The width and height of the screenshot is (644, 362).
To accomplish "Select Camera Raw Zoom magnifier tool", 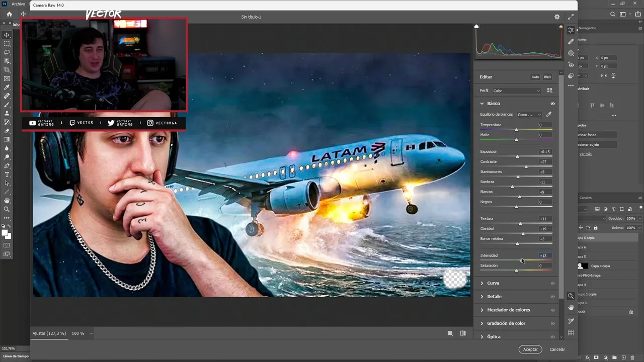I will click(x=571, y=296).
